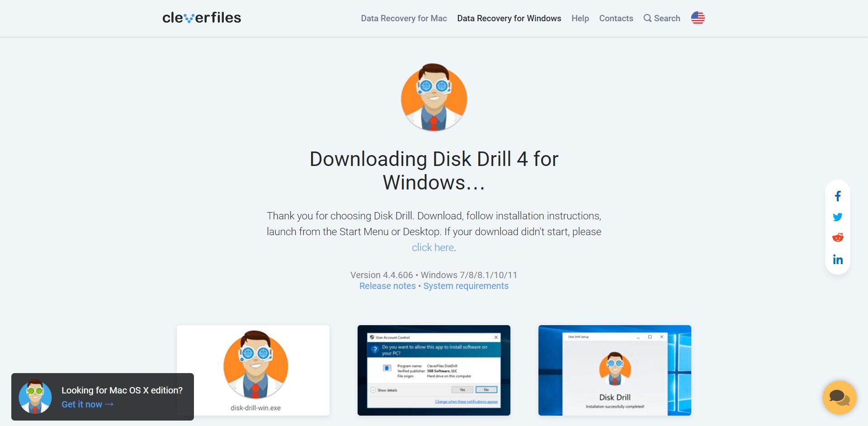Screen dimensions: 868x426
Task: Open the site Search
Action: [x=662, y=19]
